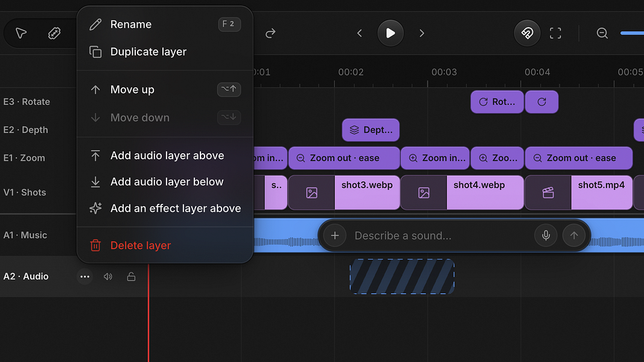Play the timeline
This screenshot has height=362, width=644.
pos(390,33)
